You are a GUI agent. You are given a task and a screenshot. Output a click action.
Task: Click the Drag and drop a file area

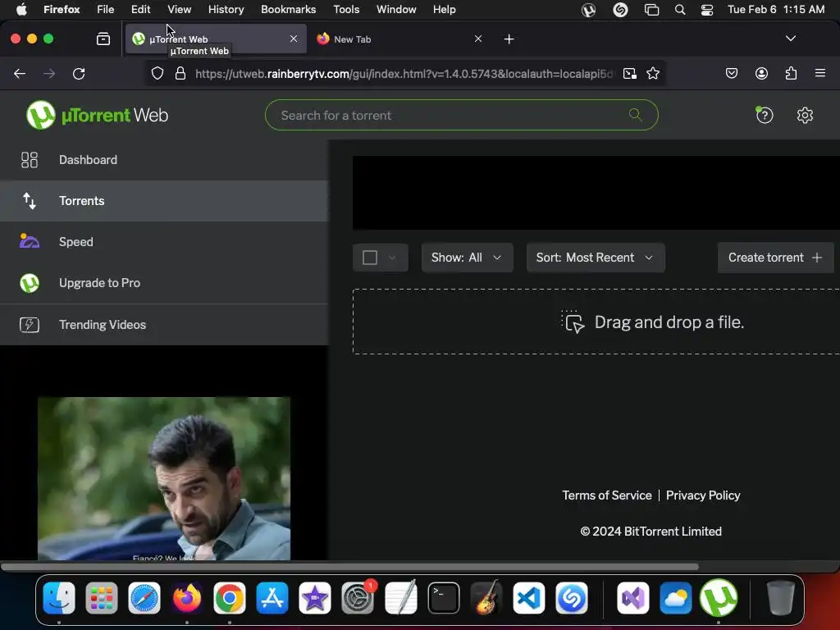tap(596, 322)
